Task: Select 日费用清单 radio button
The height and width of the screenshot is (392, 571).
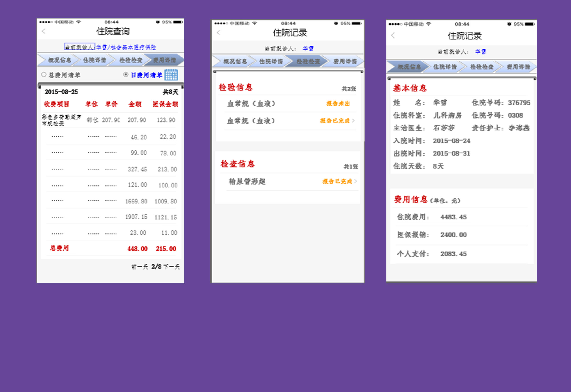Action: [126, 74]
